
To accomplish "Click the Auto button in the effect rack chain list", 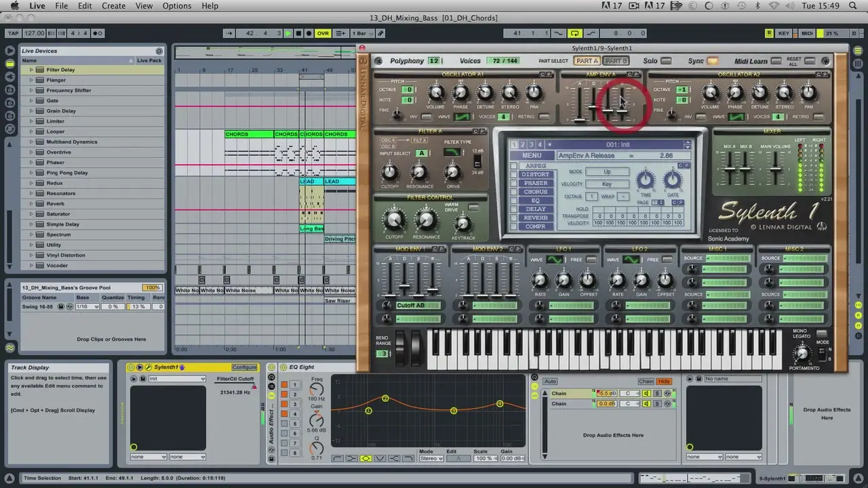I will click(x=550, y=382).
